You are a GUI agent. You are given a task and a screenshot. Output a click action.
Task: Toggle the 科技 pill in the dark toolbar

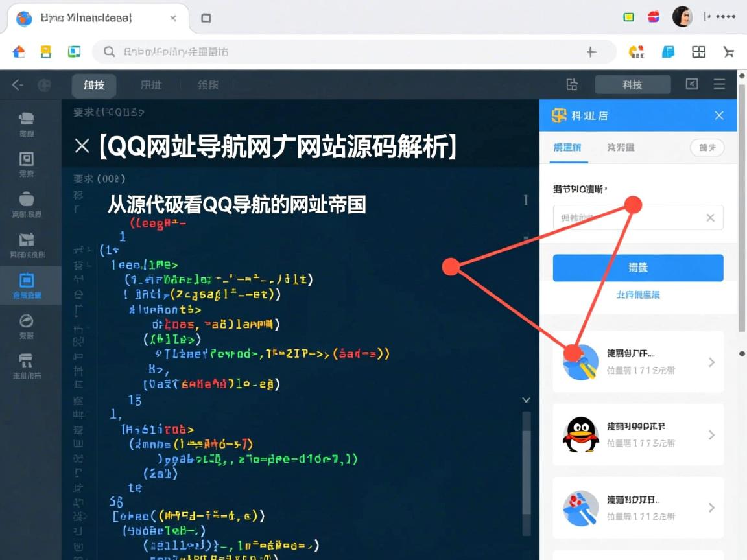coord(632,84)
